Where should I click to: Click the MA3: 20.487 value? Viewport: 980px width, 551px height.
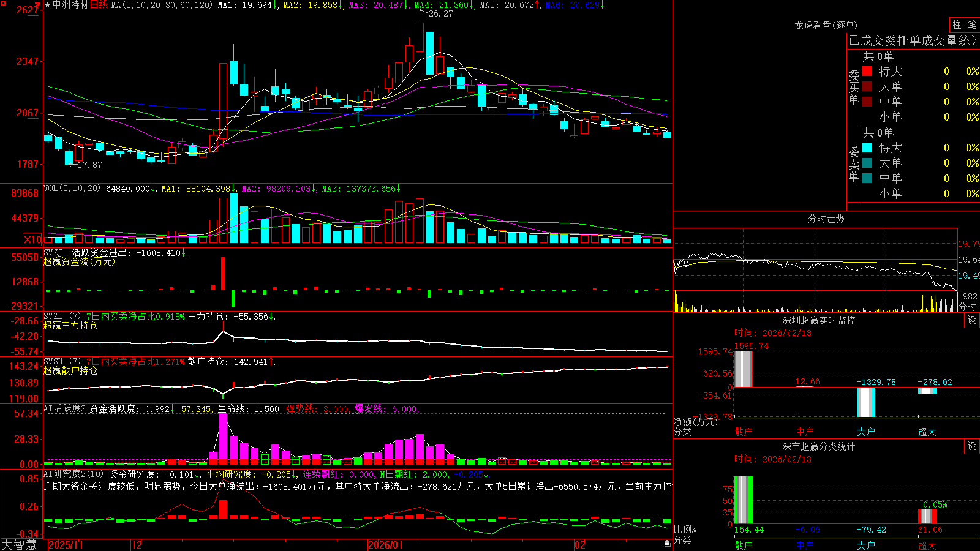pyautogui.click(x=379, y=5)
